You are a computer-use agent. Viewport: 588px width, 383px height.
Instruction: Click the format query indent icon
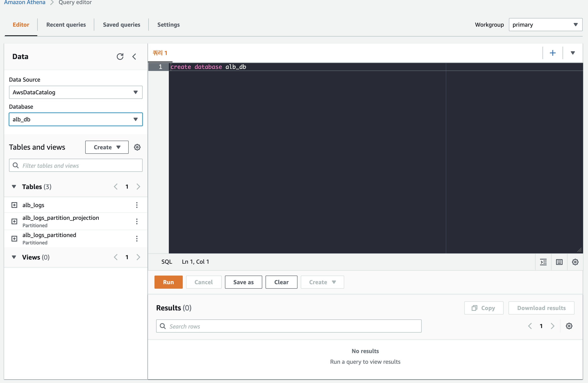543,262
